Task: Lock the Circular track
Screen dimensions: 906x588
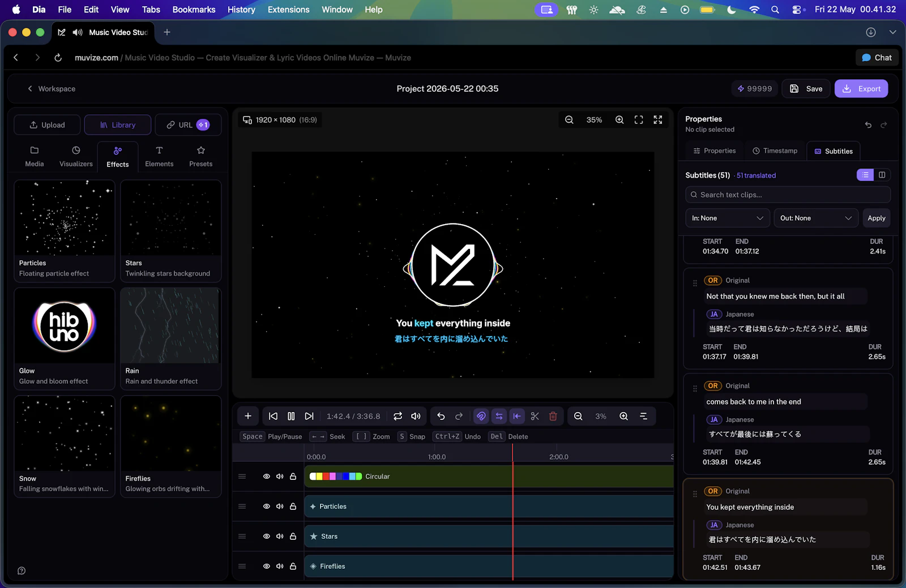Action: point(293,477)
